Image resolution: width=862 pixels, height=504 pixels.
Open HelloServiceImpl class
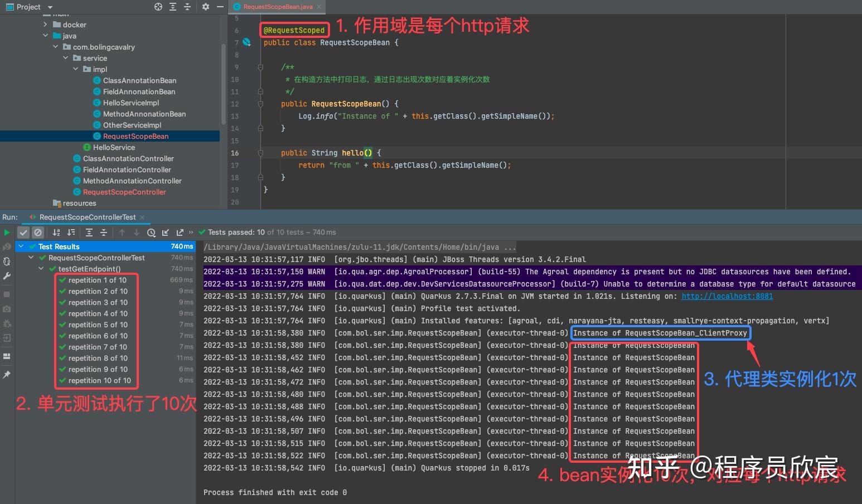pyautogui.click(x=131, y=103)
